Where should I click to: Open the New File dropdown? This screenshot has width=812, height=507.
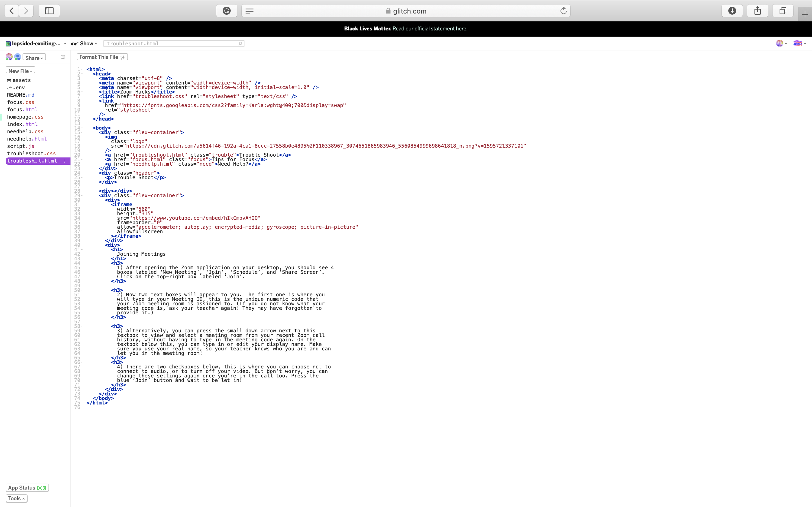point(20,70)
